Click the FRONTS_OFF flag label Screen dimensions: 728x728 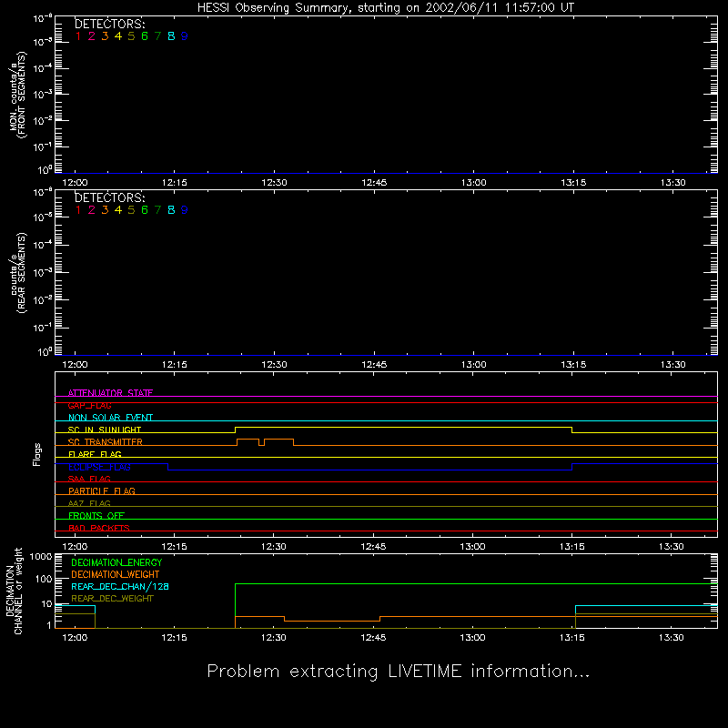[96, 515]
